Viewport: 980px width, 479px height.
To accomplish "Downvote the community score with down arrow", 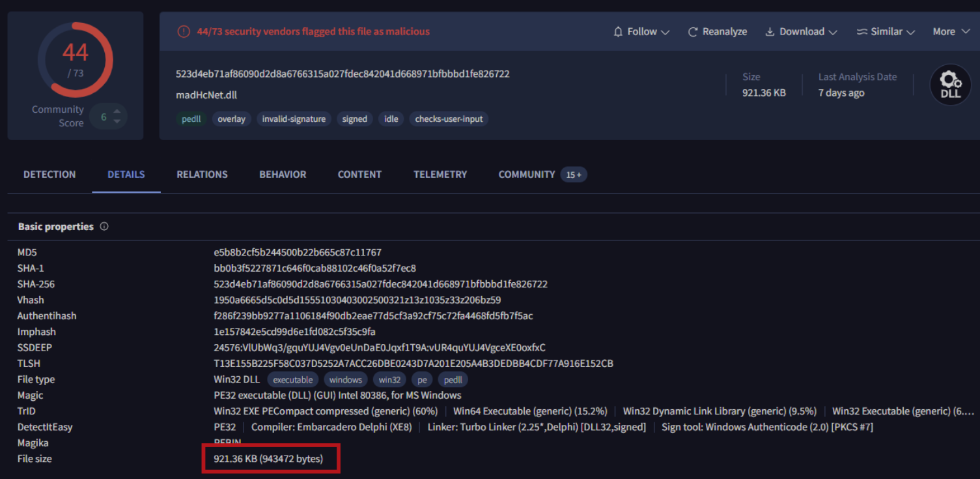I will (x=117, y=121).
